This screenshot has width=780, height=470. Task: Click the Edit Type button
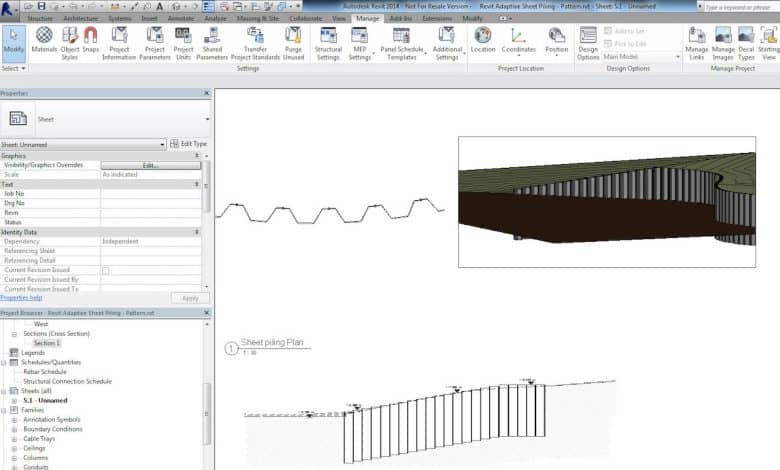(189, 144)
